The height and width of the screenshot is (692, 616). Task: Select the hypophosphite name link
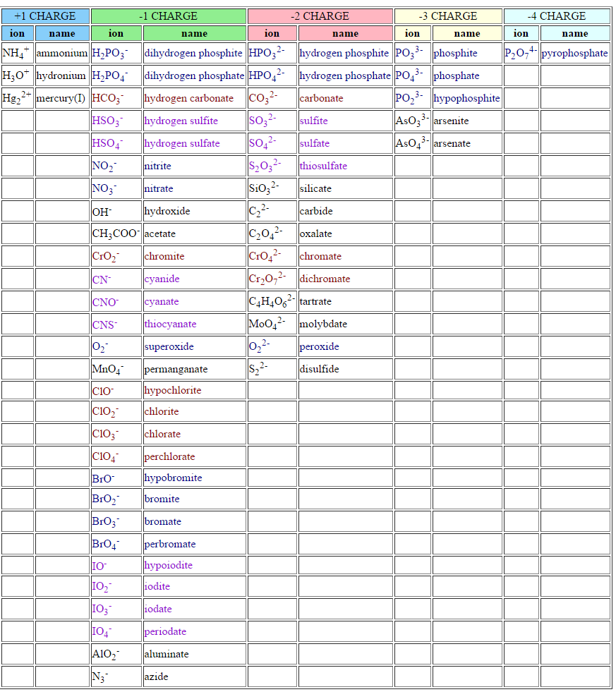coord(466,98)
